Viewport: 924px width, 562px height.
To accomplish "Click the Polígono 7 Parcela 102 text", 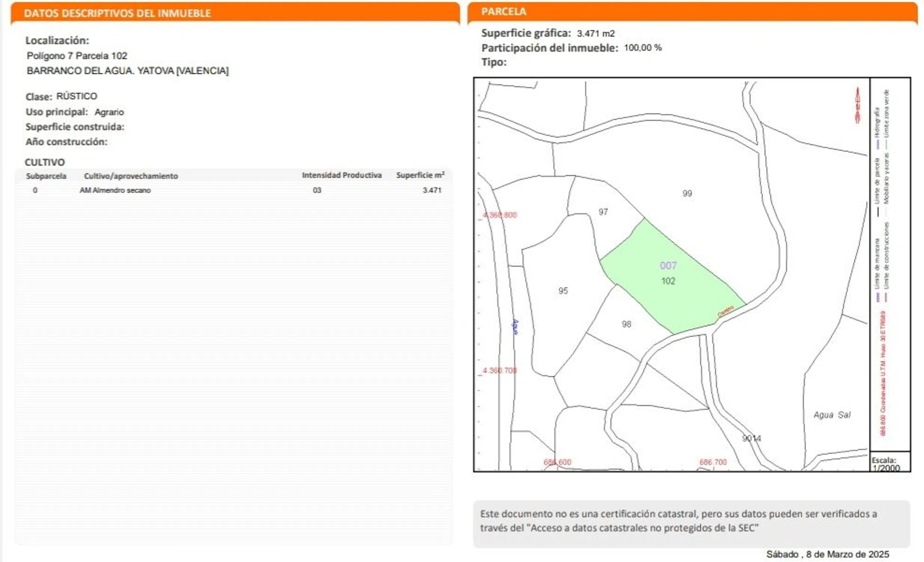I will 77,56.
